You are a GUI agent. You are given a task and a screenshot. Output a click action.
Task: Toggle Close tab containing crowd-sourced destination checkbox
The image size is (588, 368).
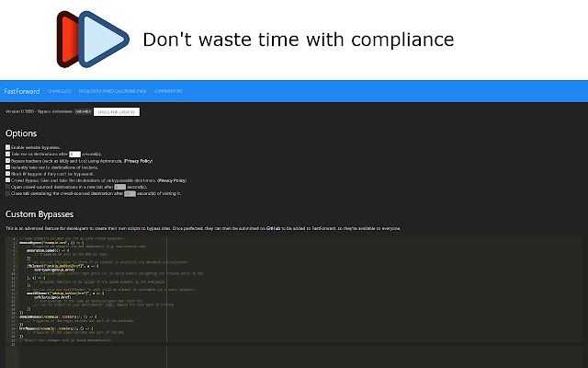point(8,193)
